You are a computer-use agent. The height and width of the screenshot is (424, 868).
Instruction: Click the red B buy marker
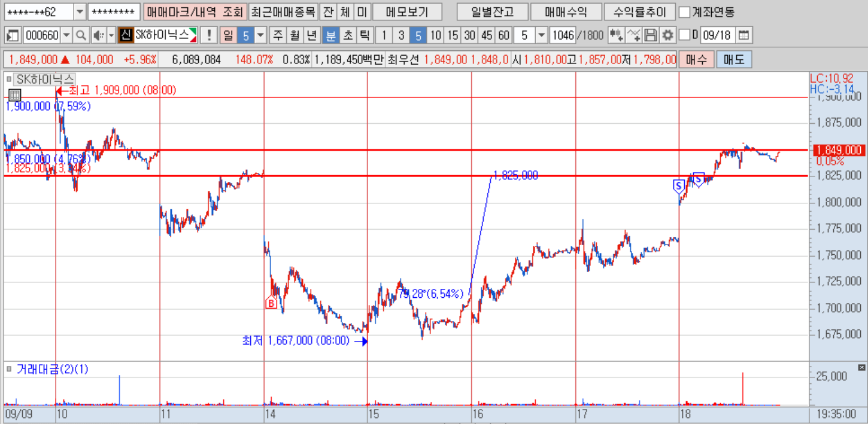coord(271,303)
